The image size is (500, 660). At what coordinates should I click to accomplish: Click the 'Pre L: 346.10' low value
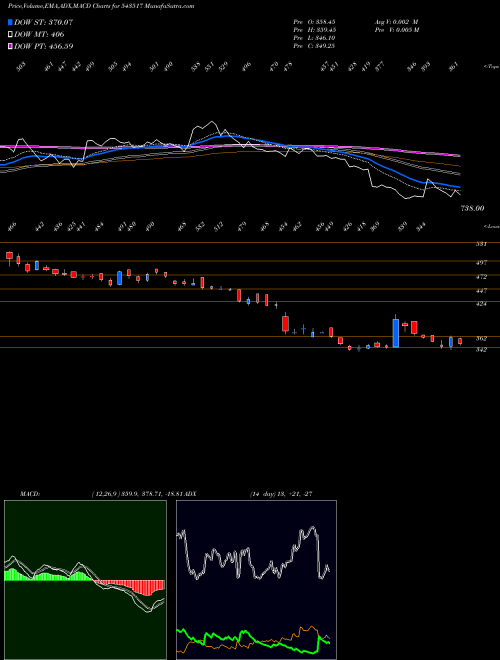(x=314, y=38)
